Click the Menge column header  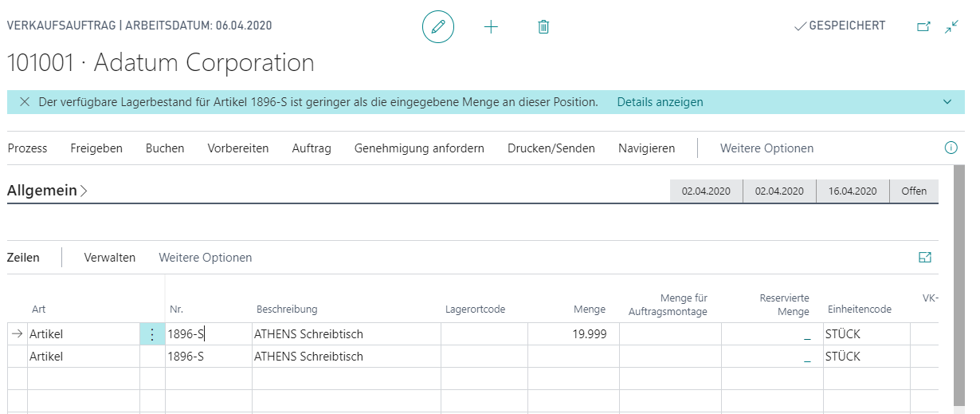590,310
